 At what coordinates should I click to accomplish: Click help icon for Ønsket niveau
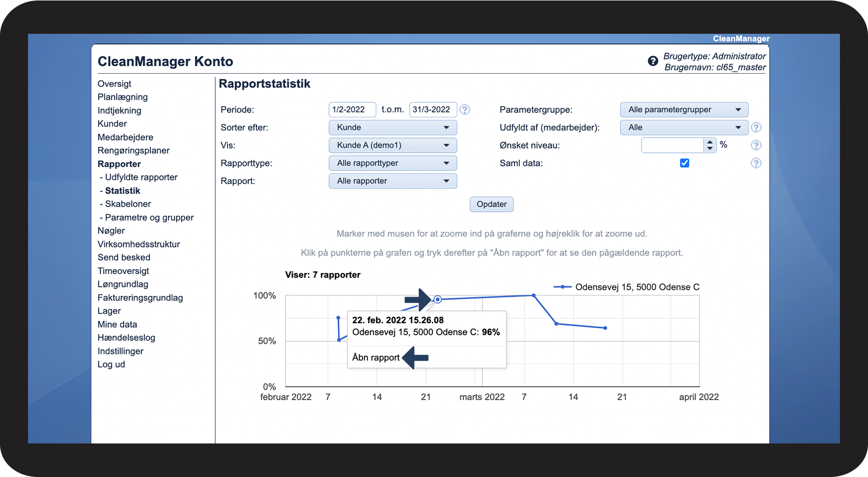[x=756, y=145]
